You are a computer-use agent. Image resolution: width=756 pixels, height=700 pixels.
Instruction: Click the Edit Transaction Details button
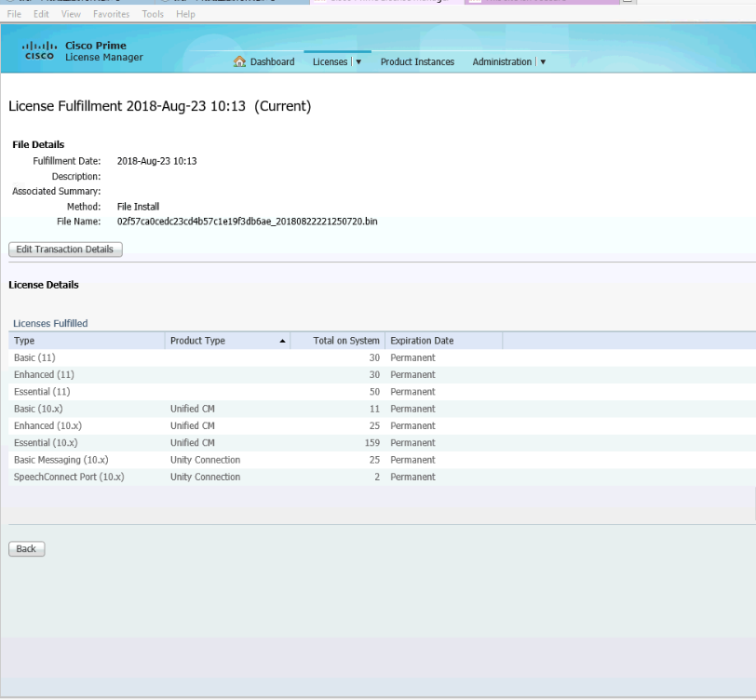coord(64,249)
